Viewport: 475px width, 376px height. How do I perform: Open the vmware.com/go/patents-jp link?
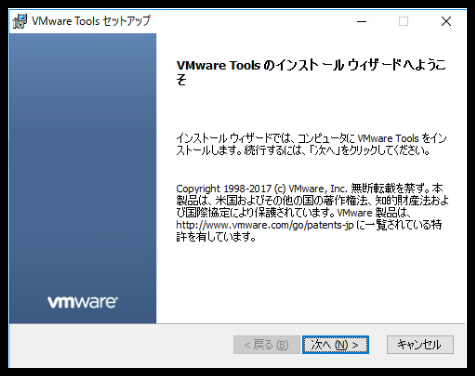pos(265,225)
